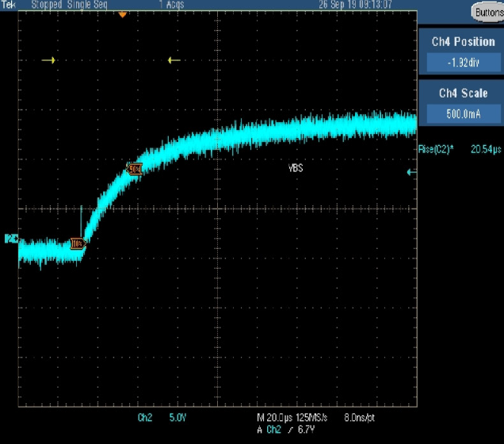
Task: Select the Ch4 Position label
Action: pyautogui.click(x=460, y=41)
